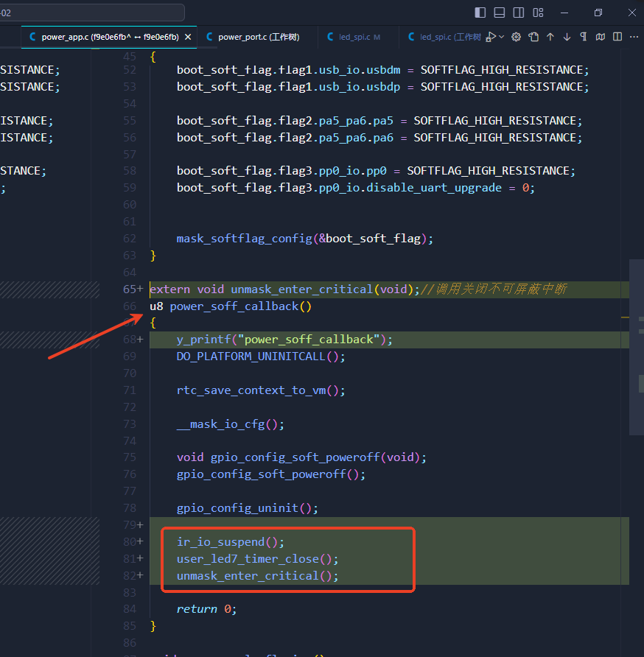Open the gear settings icon in editor toolbar
644x657 pixels.
[x=516, y=37]
